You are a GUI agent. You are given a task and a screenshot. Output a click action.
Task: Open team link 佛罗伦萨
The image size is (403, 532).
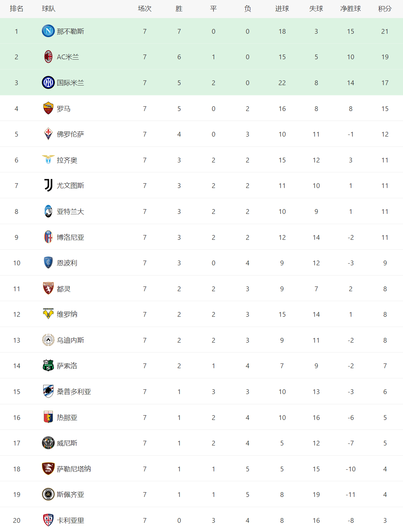70,134
